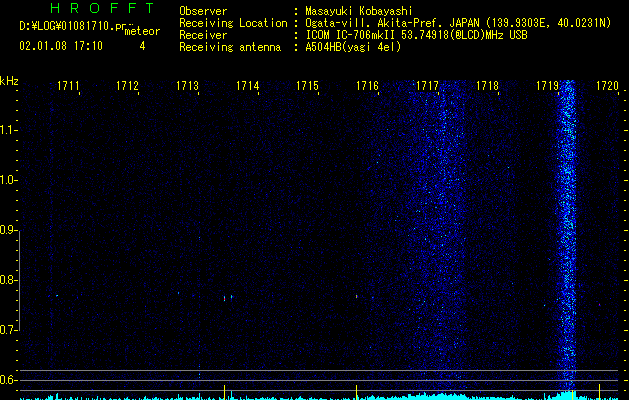Click the 1713 time axis label
The height and width of the screenshot is (400, 629).
pyautogui.click(x=187, y=86)
